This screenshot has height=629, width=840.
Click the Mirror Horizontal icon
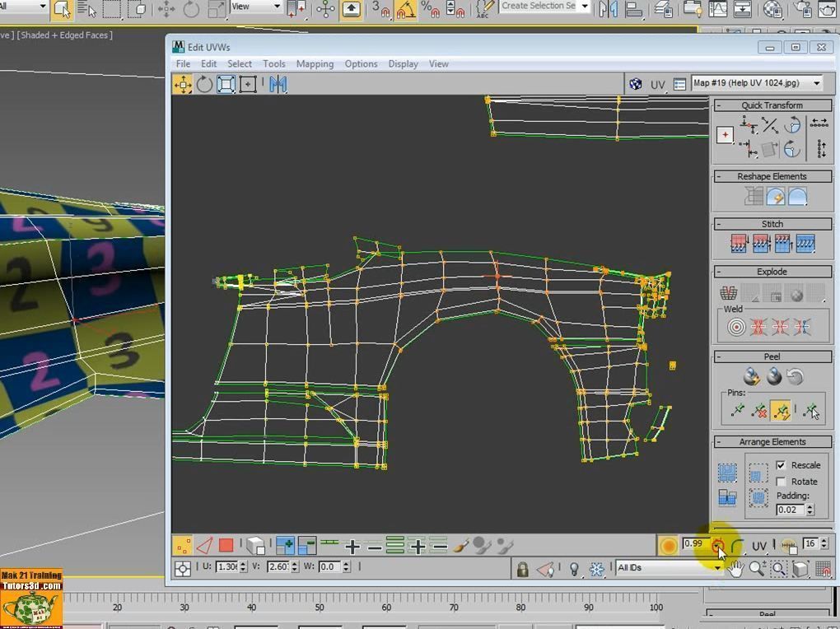tap(278, 84)
